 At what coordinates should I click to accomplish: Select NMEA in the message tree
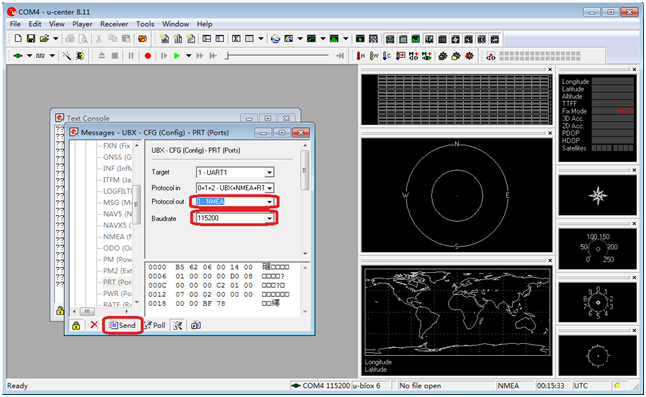(117, 236)
